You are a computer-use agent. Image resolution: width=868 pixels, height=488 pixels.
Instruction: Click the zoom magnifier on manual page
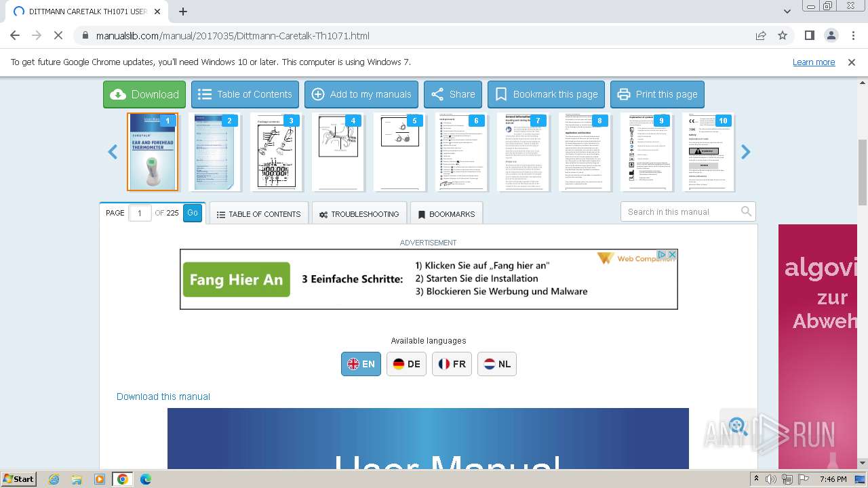tap(738, 426)
